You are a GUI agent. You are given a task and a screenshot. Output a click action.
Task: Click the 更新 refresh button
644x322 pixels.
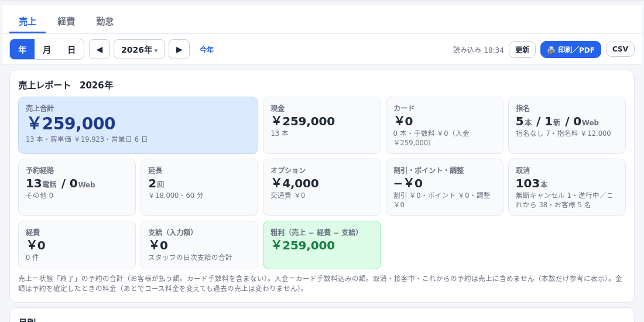522,50
